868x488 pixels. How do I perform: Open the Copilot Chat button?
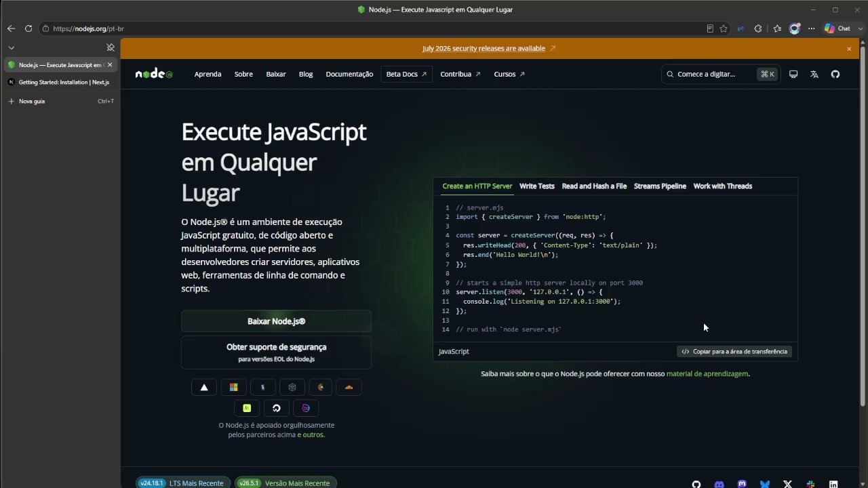(837, 28)
